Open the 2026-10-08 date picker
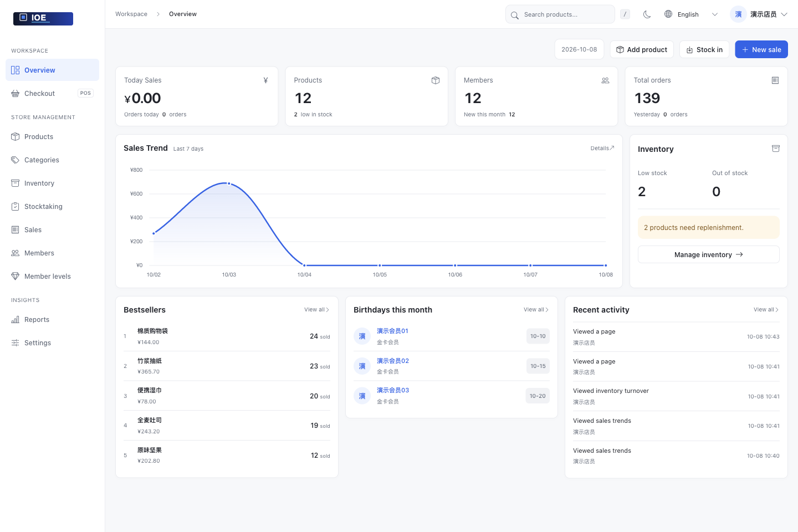Screen dimensions: 798x532 coord(579,49)
